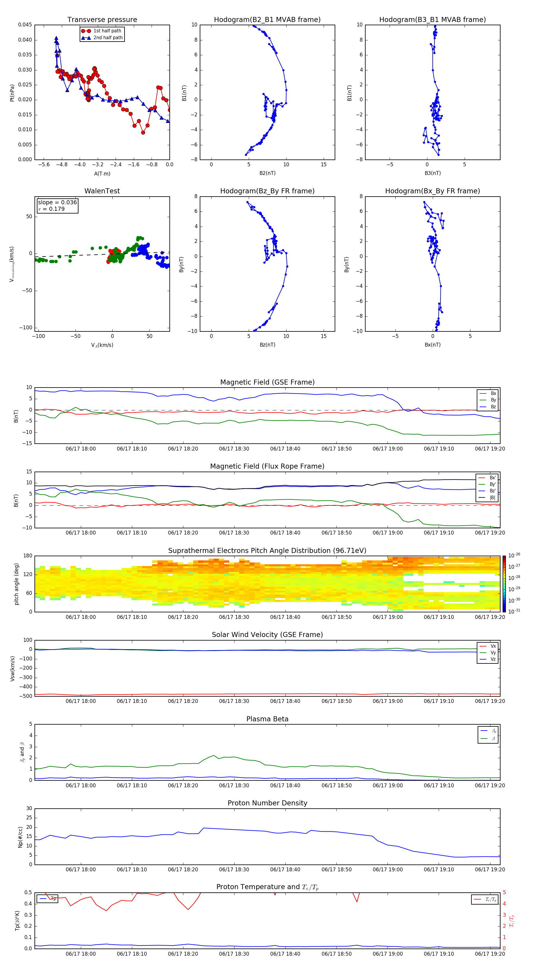Select Bx' in the Flux Rope legend
The image size is (535, 980).
[487, 478]
